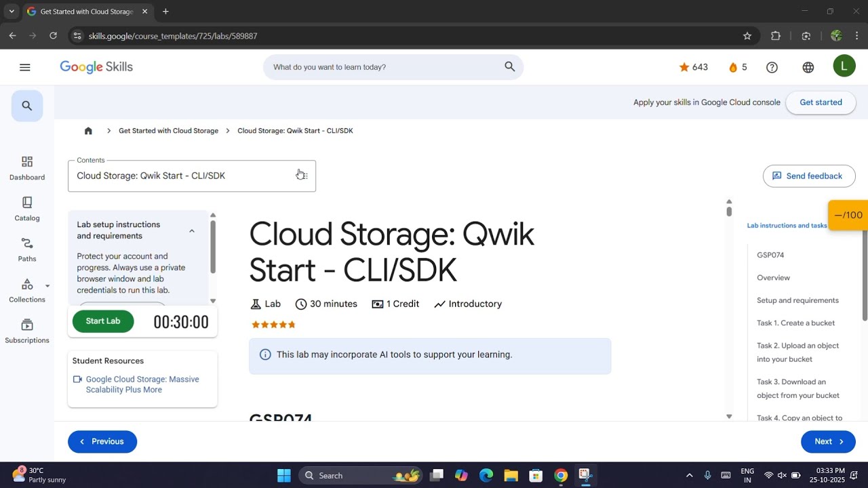Go back in browser
The width and height of the screenshot is (868, 488).
coord(12,36)
